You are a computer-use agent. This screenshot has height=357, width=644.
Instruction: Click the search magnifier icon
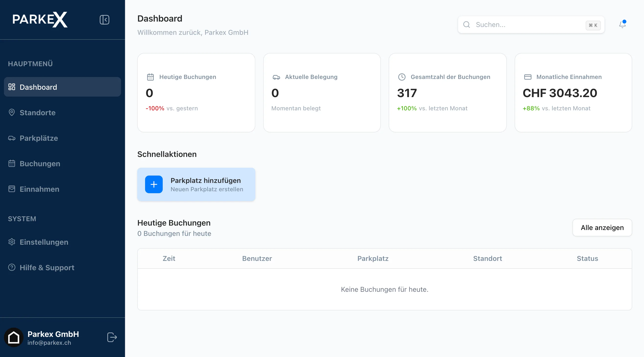click(467, 25)
